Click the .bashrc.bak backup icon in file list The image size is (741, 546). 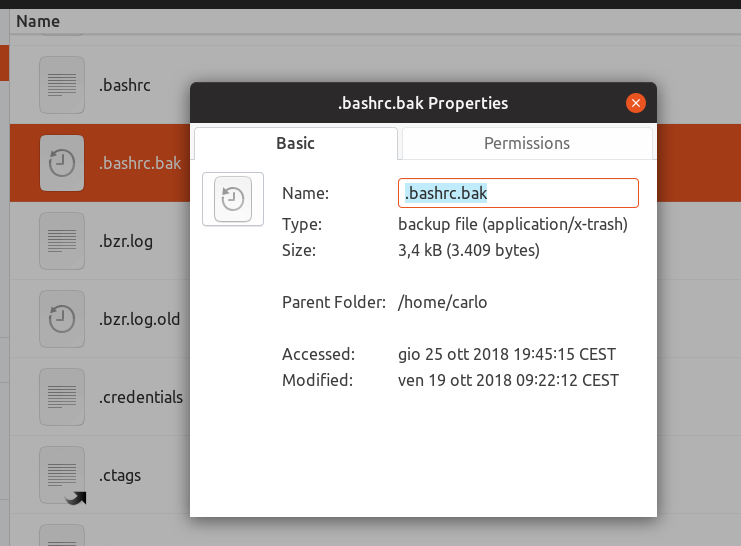click(x=62, y=163)
